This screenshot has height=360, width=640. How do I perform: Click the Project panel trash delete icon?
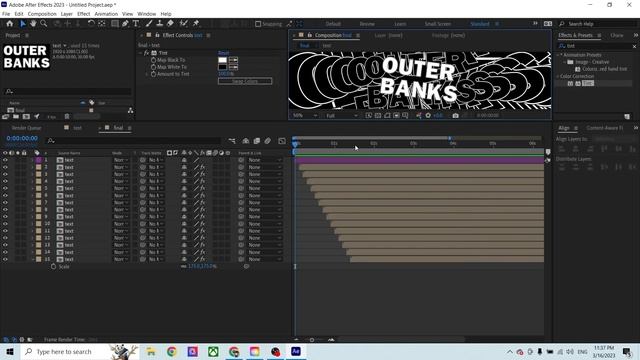(x=67, y=117)
